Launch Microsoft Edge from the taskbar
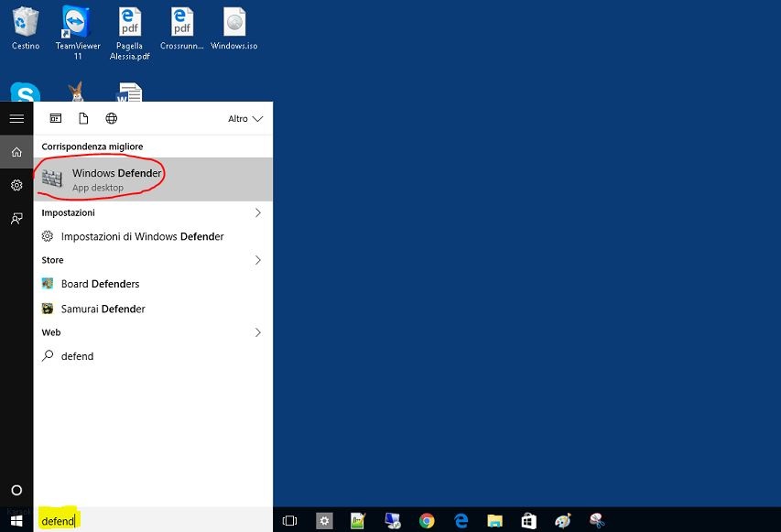Viewport: 781px width, 532px height. 461,521
